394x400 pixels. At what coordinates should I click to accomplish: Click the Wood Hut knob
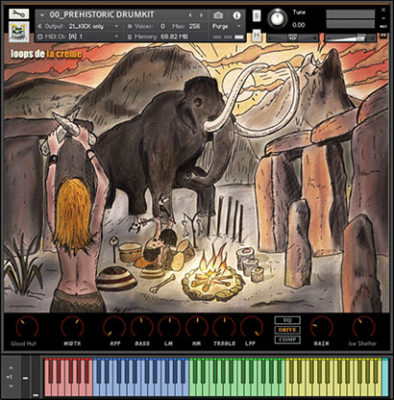coord(27,328)
